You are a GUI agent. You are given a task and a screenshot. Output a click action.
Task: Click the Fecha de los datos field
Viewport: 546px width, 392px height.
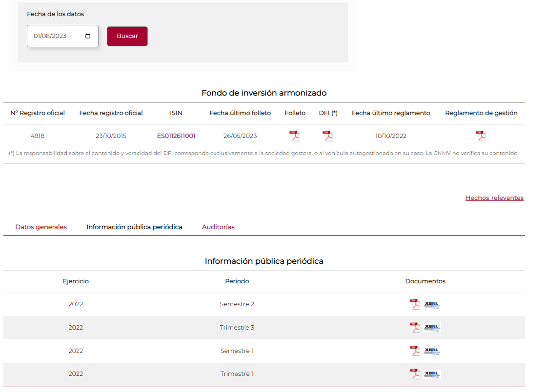tap(62, 36)
